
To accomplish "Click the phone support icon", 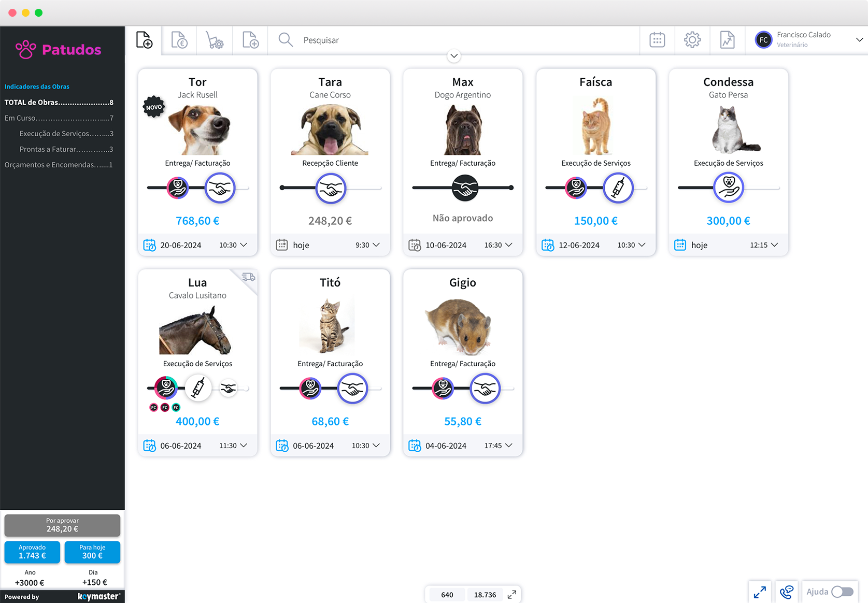I will pyautogui.click(x=786, y=592).
